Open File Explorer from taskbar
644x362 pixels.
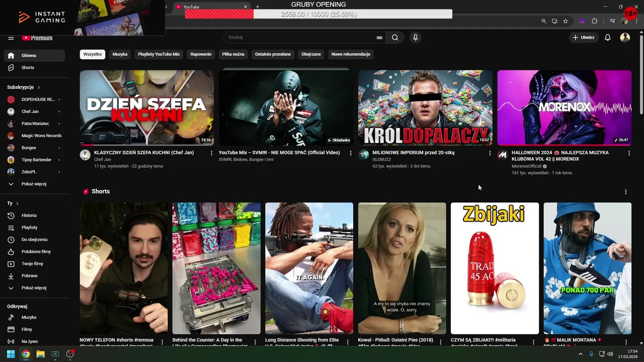tap(40, 354)
